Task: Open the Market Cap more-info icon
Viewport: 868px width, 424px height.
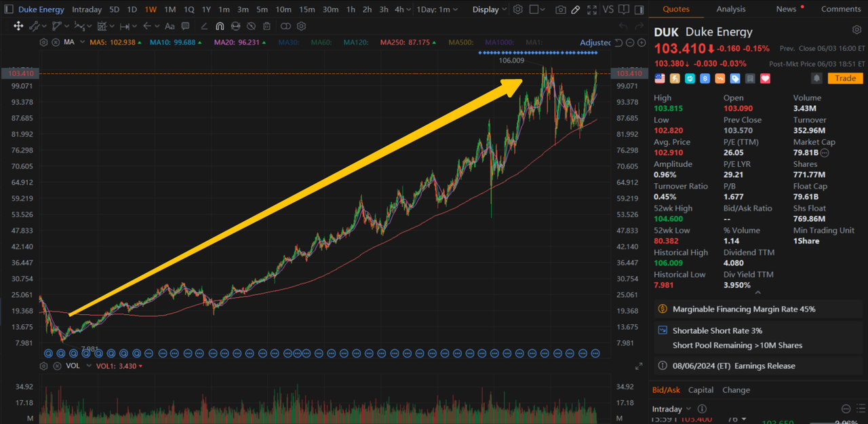Action: (825, 153)
